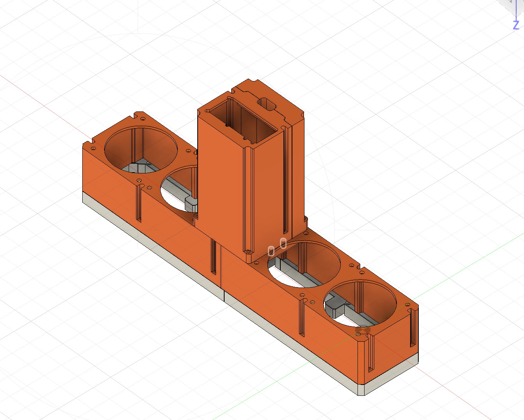524x420 pixels.
Task: Select the circular pocket just right of the tower
Action: pyautogui.click(x=304, y=264)
